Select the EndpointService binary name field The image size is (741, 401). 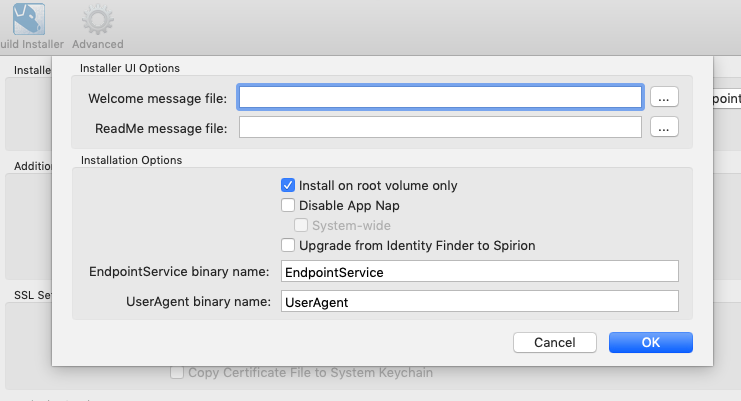point(479,271)
